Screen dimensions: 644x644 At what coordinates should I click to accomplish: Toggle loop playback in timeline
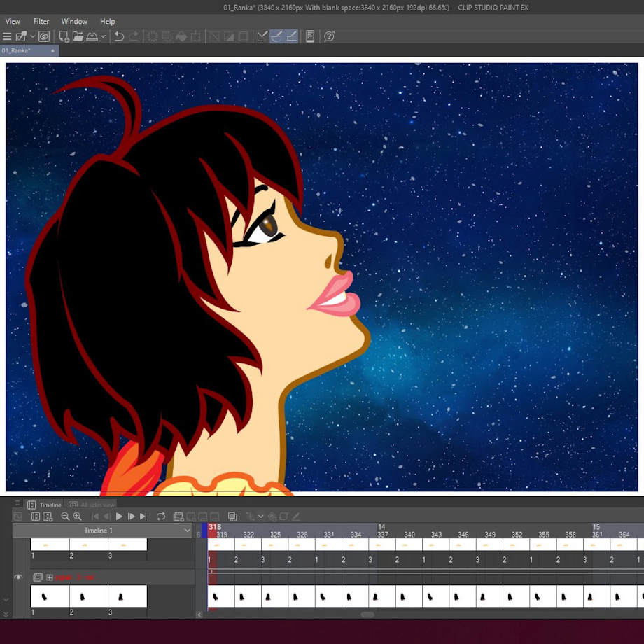[161, 517]
